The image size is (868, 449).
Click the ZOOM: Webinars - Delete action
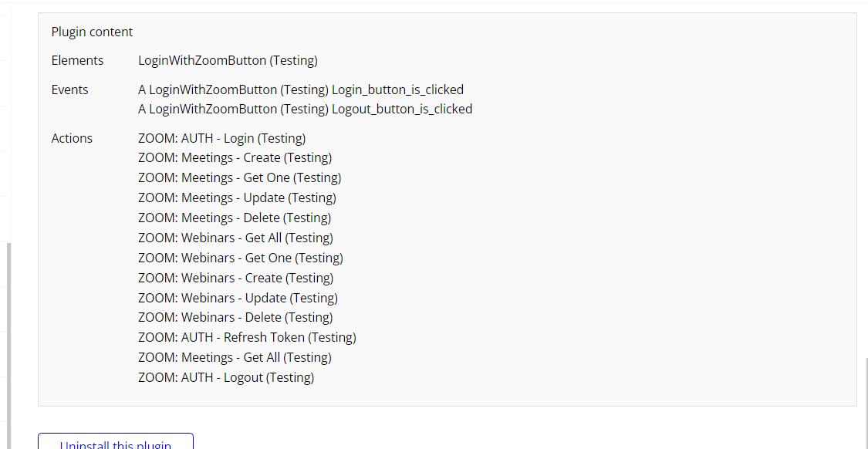[x=235, y=317]
